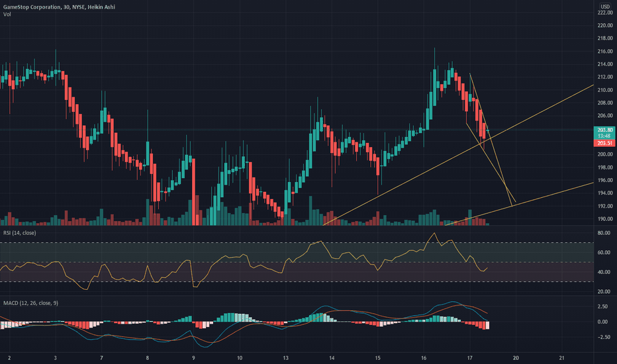Click date 14 on the time axis
Image resolution: width=617 pixels, height=364 pixels.
point(332,358)
